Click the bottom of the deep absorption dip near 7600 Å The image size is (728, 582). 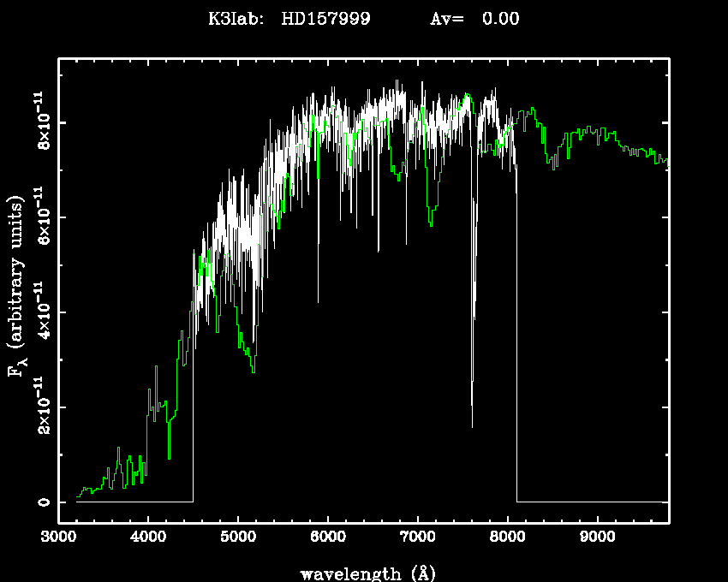(472, 425)
